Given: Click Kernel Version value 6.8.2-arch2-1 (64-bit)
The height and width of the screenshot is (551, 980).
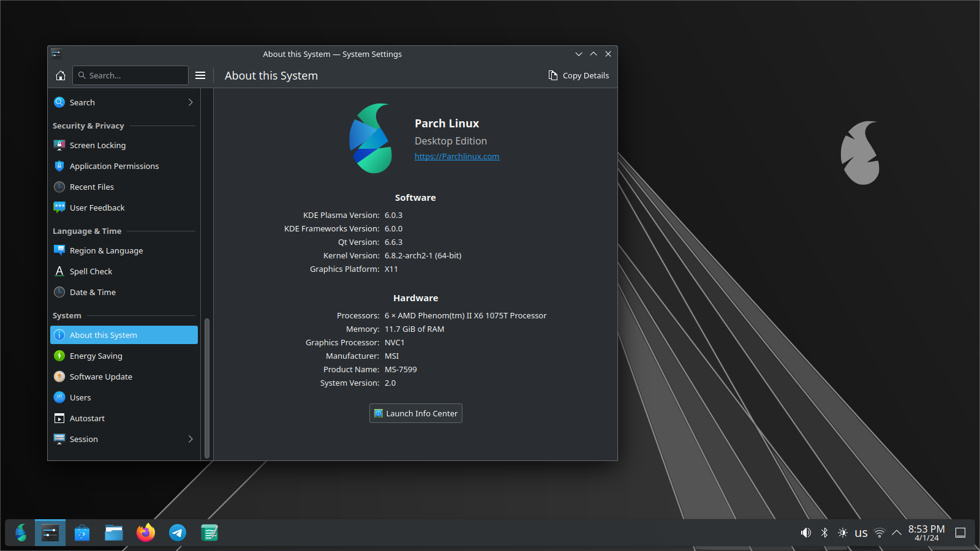Looking at the screenshot, I should 423,255.
